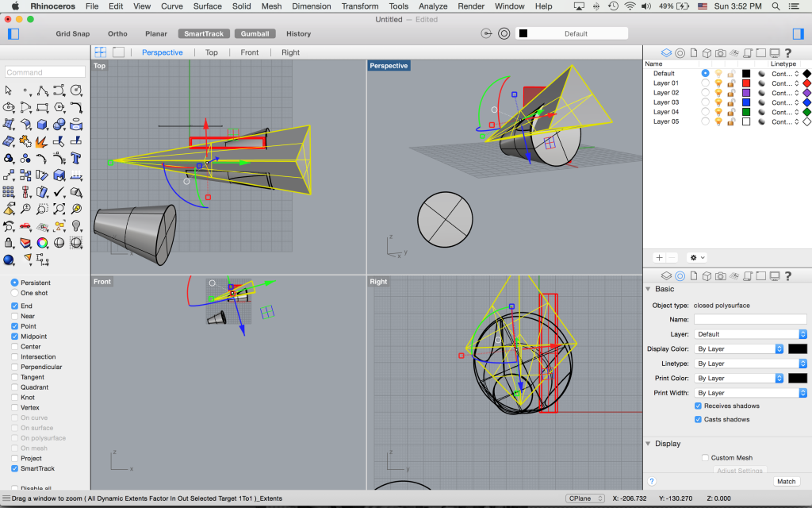
Task: Select the ellipse drawing tool
Action: pyautogui.click(x=9, y=108)
